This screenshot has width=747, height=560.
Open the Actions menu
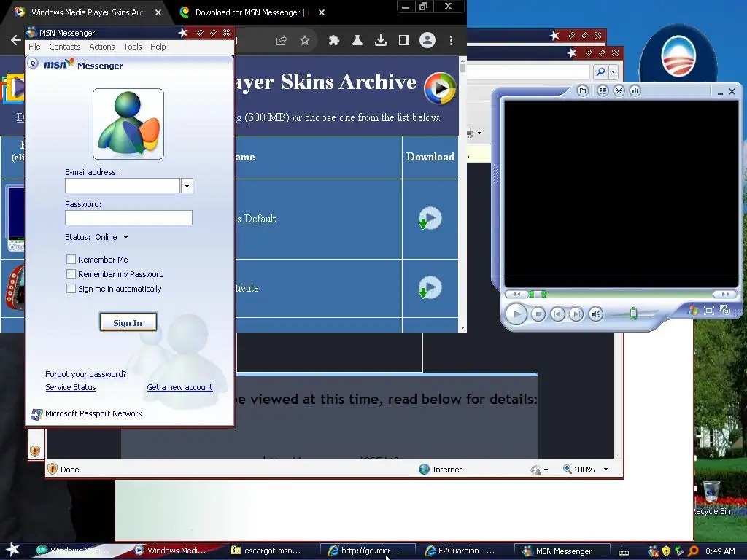tap(102, 47)
